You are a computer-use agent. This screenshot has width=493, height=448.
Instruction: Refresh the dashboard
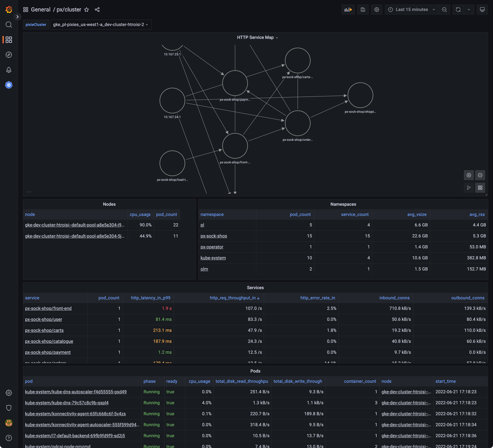[x=458, y=10]
